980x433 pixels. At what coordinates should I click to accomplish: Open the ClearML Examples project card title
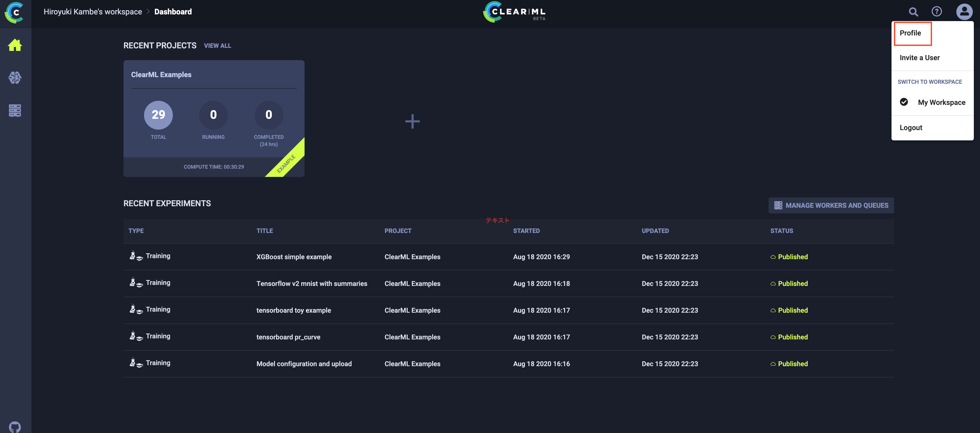pos(161,75)
